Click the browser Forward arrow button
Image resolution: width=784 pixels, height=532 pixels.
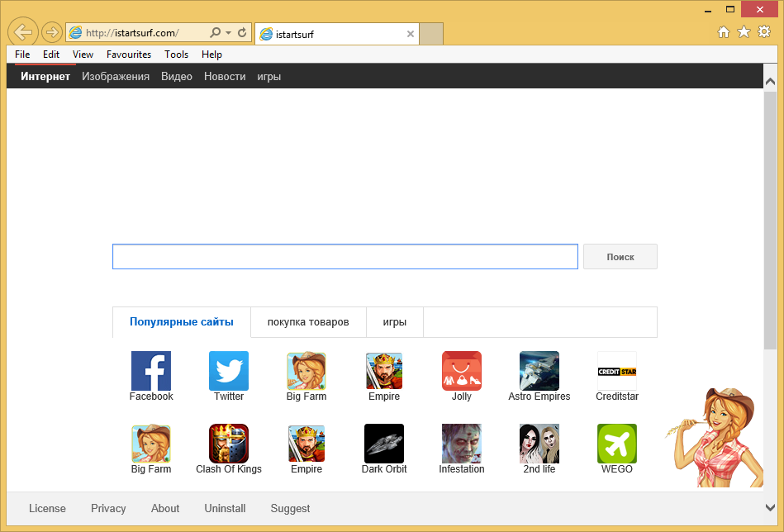tap(51, 33)
